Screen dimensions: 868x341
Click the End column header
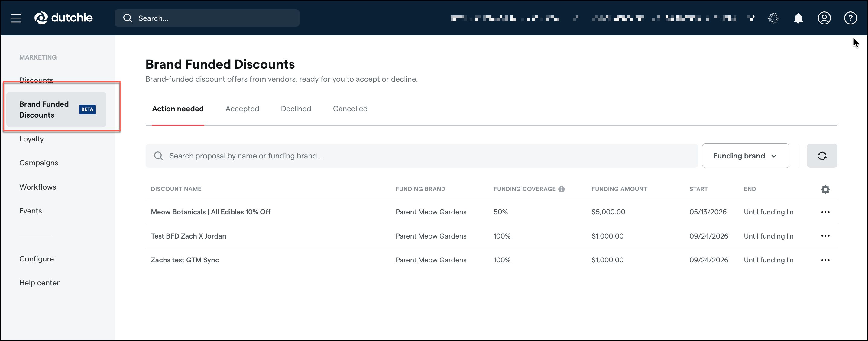tap(750, 189)
